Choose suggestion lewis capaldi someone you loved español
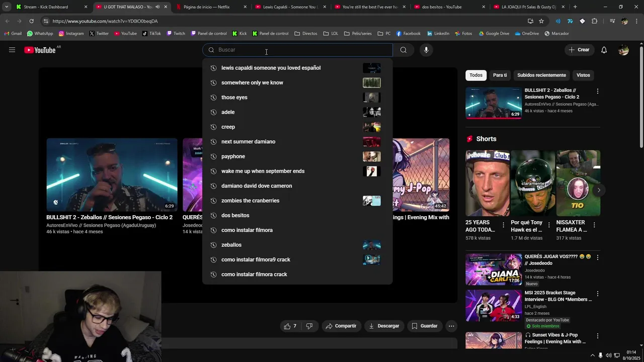The width and height of the screenshot is (644, 362). pos(297,68)
